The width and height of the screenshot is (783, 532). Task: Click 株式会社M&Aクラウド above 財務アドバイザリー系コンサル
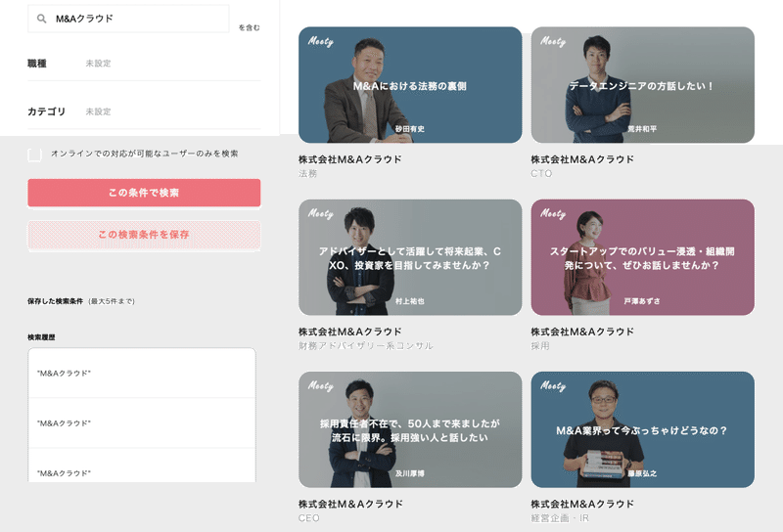[x=350, y=332]
